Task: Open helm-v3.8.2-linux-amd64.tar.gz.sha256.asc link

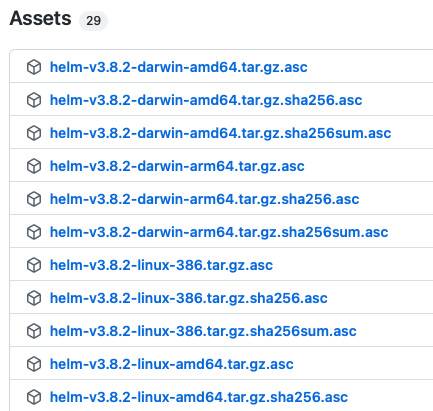Action: (199, 397)
